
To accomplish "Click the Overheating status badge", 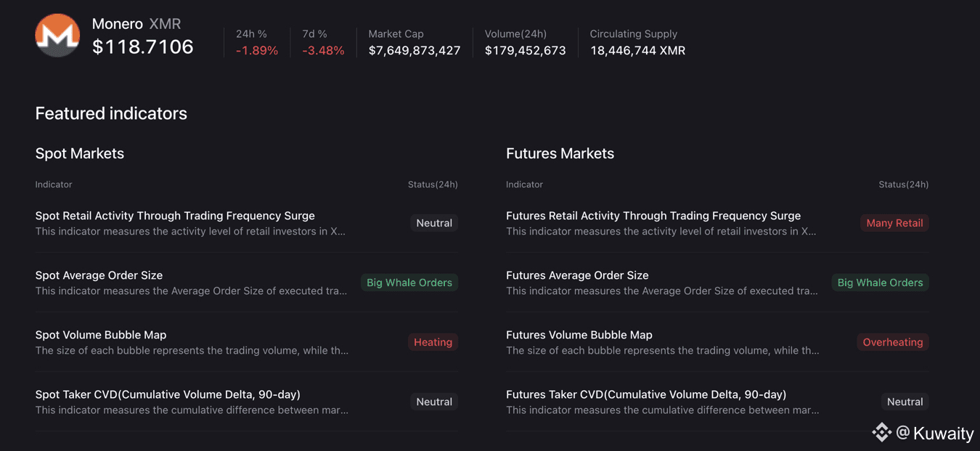I will [x=892, y=342].
